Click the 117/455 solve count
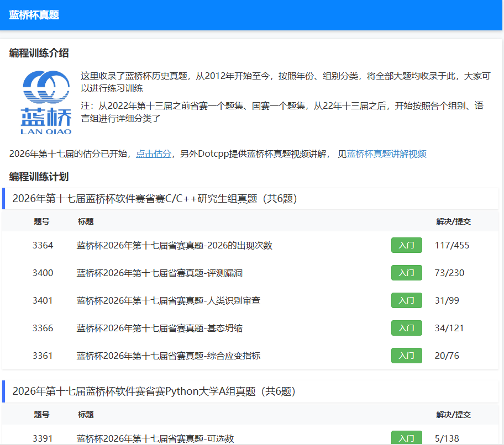 point(452,245)
